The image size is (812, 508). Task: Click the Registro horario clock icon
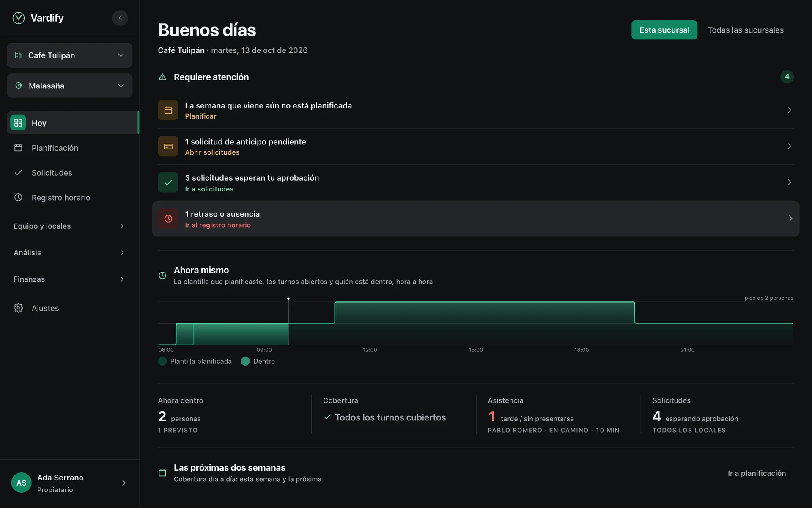tap(18, 197)
